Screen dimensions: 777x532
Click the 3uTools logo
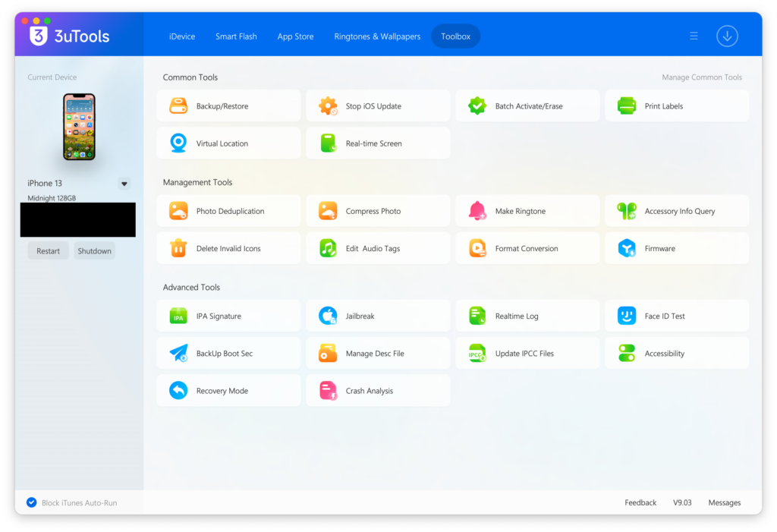pos(69,36)
